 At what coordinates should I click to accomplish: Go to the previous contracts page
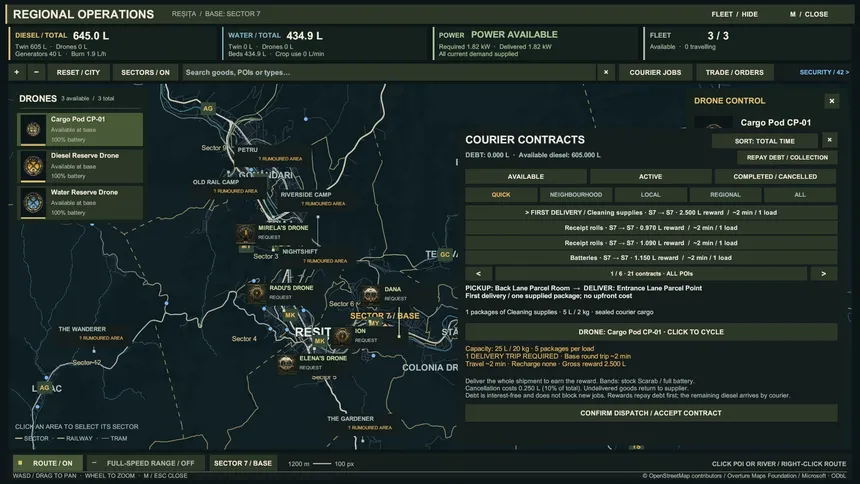coord(478,273)
